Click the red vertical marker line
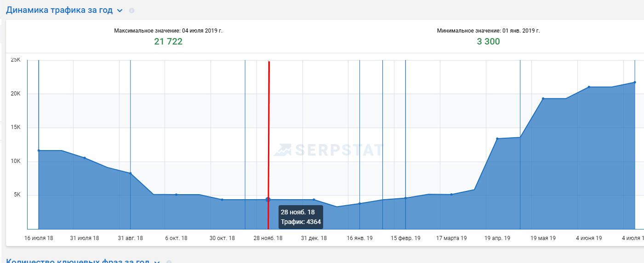The width and height of the screenshot is (644, 263). 269,144
